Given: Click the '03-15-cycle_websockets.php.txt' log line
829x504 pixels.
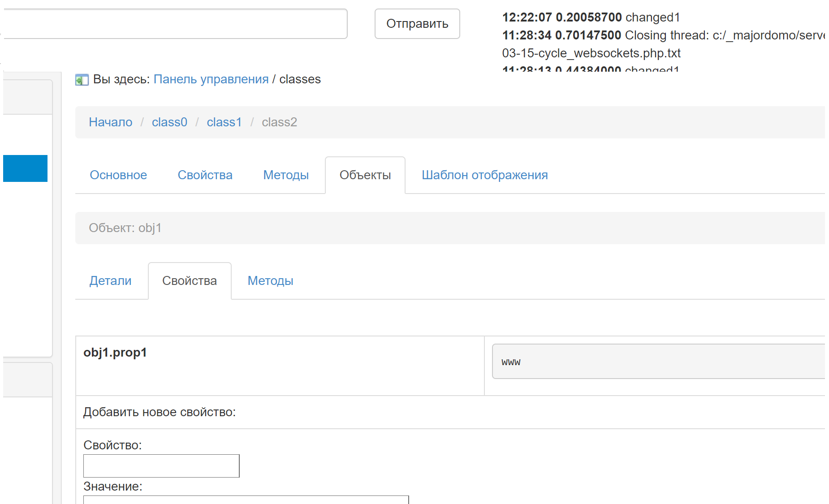Looking at the screenshot, I should 592,53.
